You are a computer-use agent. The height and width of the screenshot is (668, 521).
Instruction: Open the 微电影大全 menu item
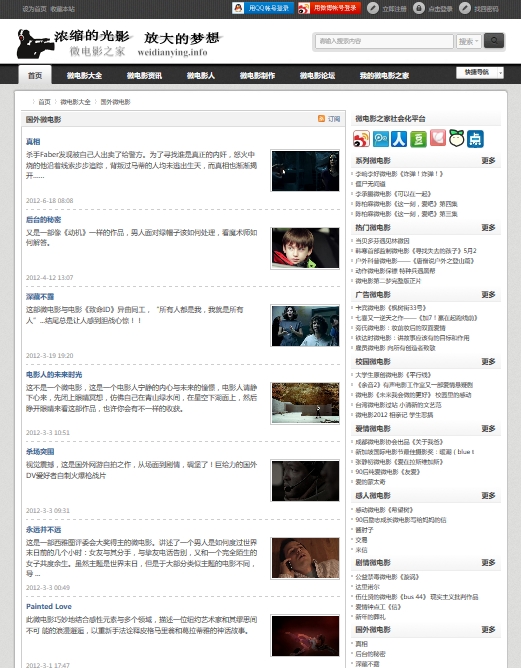tap(84, 75)
